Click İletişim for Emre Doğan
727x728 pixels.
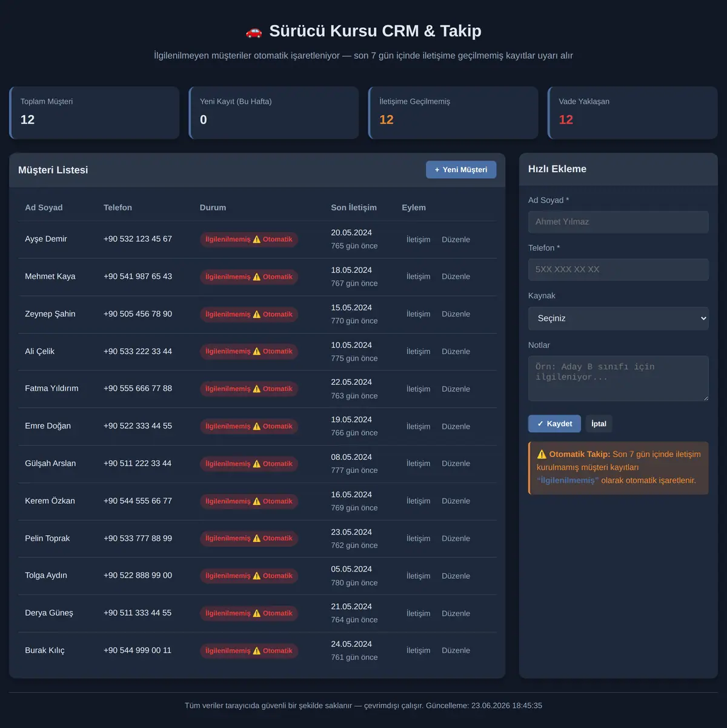tap(419, 427)
